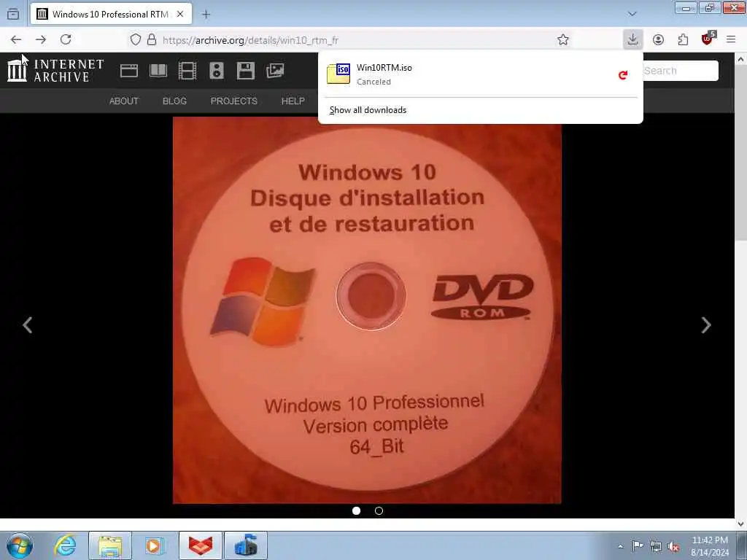Open the Web archive section icon
This screenshot has height=560, width=747.
click(x=128, y=71)
